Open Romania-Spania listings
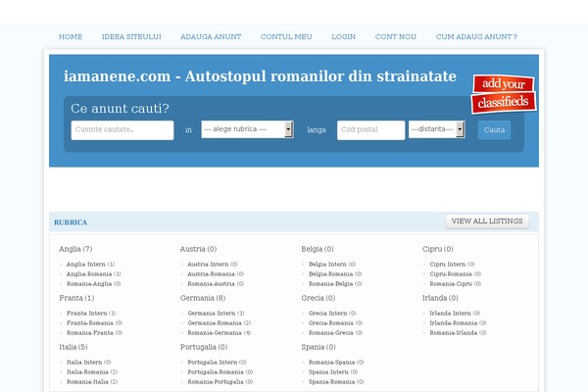This screenshot has width=588, height=392. (336, 362)
